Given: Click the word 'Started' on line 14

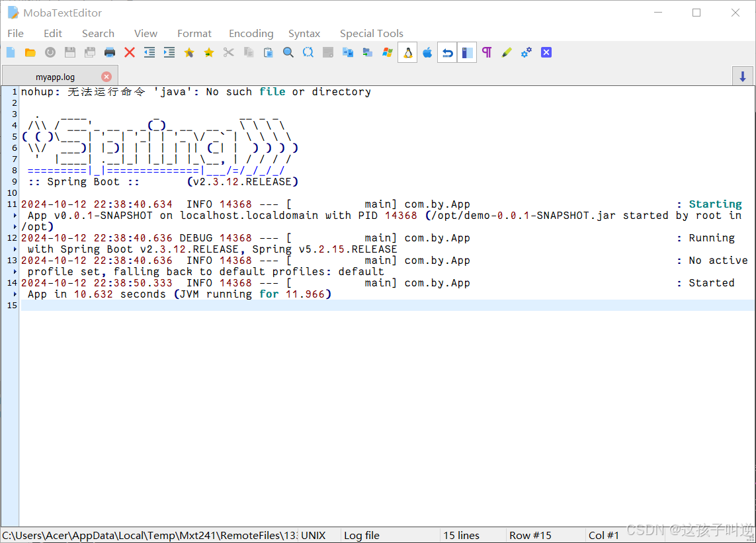Looking at the screenshot, I should click(712, 283).
